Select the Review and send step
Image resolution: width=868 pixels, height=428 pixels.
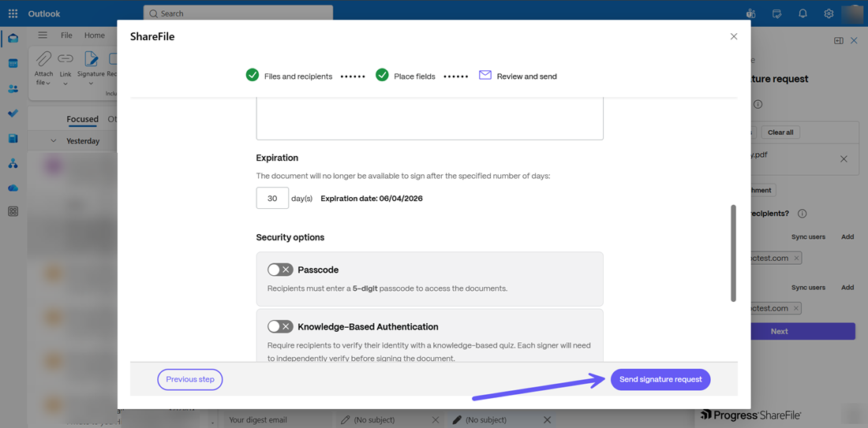[x=518, y=76]
